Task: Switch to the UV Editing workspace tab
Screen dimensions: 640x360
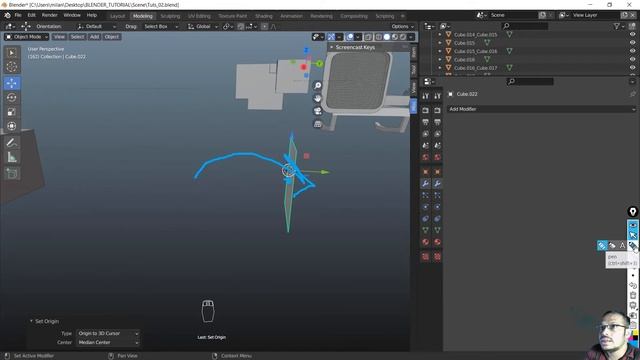Action: pyautogui.click(x=199, y=16)
